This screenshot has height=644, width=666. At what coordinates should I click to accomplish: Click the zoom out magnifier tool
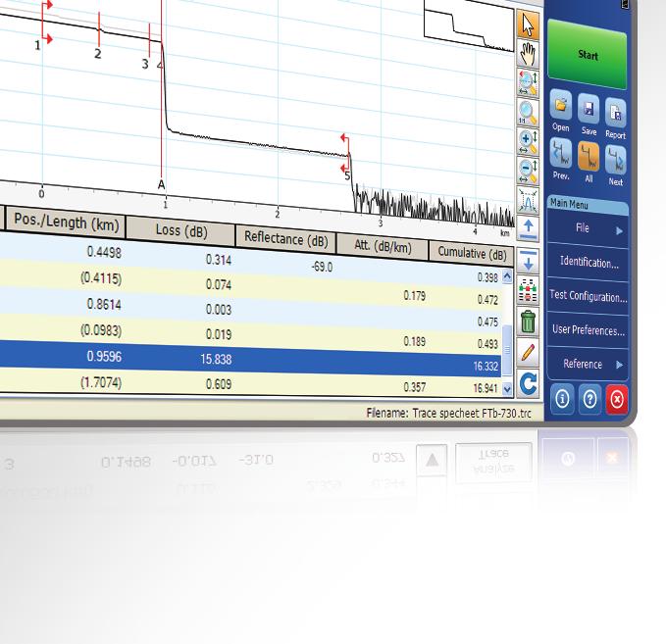[528, 172]
